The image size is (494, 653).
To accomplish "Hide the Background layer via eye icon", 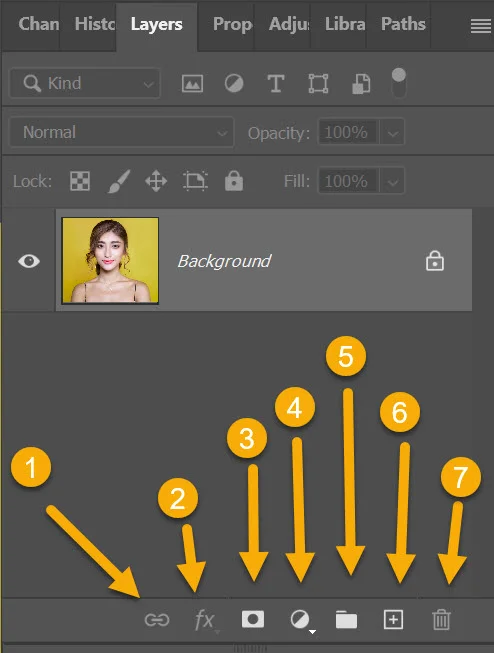I will pyautogui.click(x=29, y=261).
